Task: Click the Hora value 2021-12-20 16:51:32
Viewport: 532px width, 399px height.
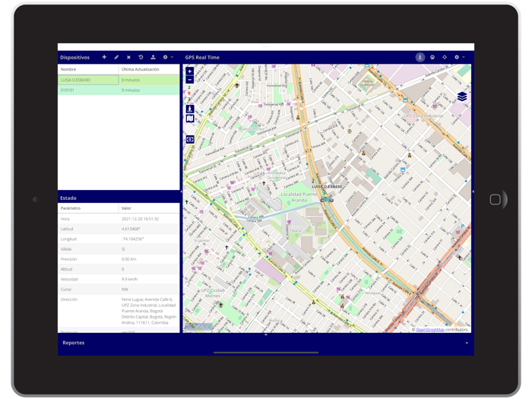Action: coord(140,219)
